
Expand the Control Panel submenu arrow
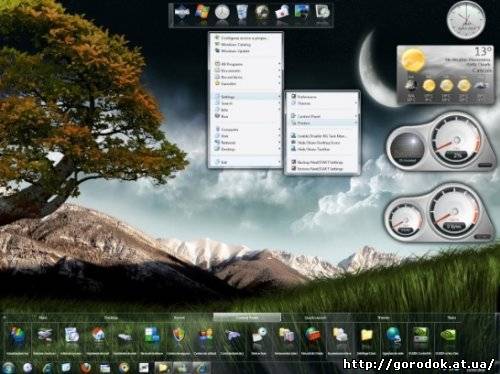356,116
